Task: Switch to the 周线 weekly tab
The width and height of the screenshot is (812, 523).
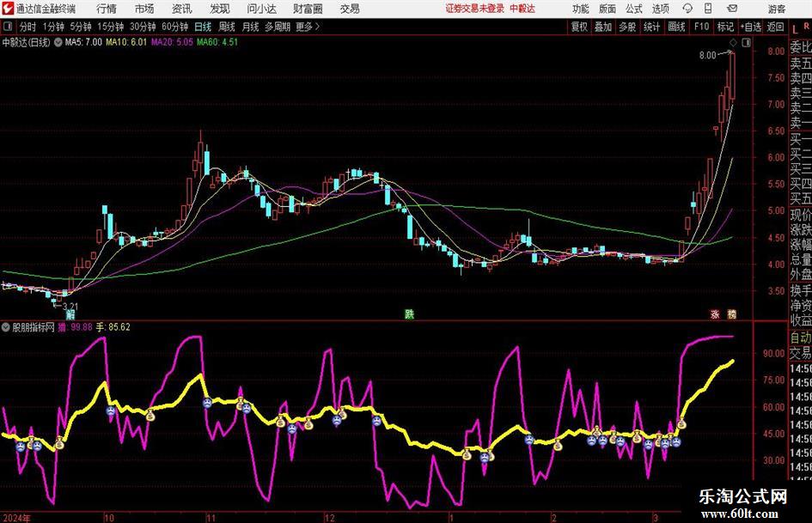Action: 227,27
